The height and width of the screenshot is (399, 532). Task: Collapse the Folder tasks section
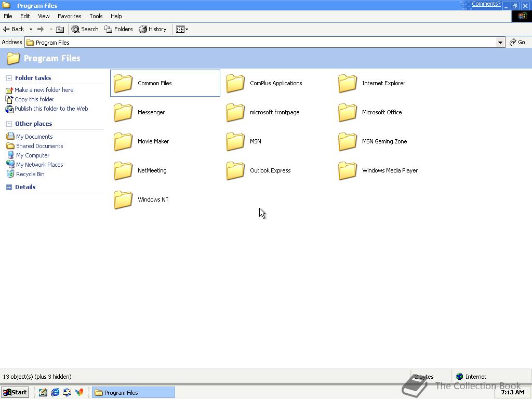[x=9, y=78]
